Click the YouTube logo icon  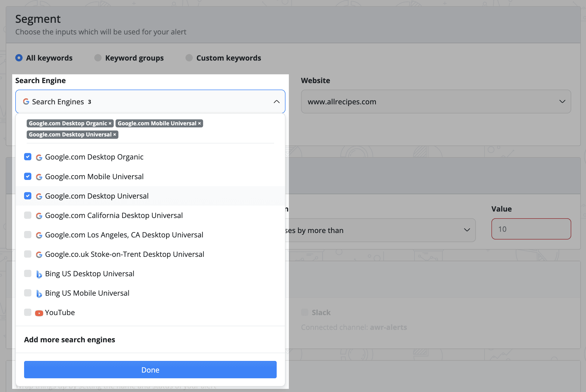coord(39,313)
